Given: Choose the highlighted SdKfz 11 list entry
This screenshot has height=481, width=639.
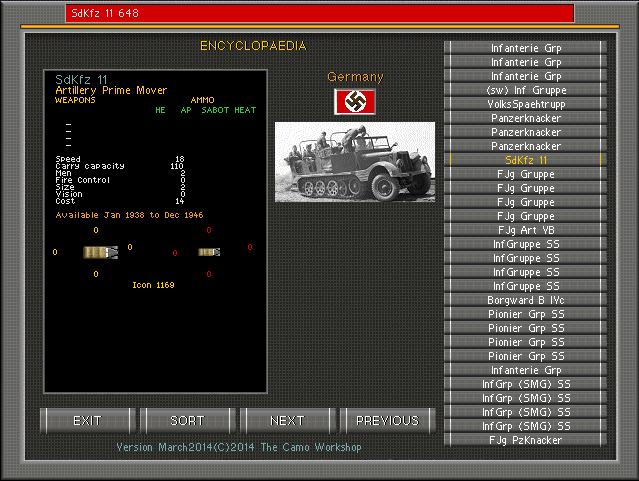Looking at the screenshot, I should (526, 160).
